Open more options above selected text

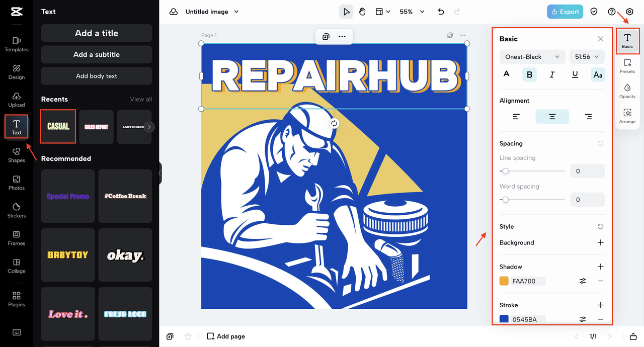pyautogui.click(x=342, y=37)
